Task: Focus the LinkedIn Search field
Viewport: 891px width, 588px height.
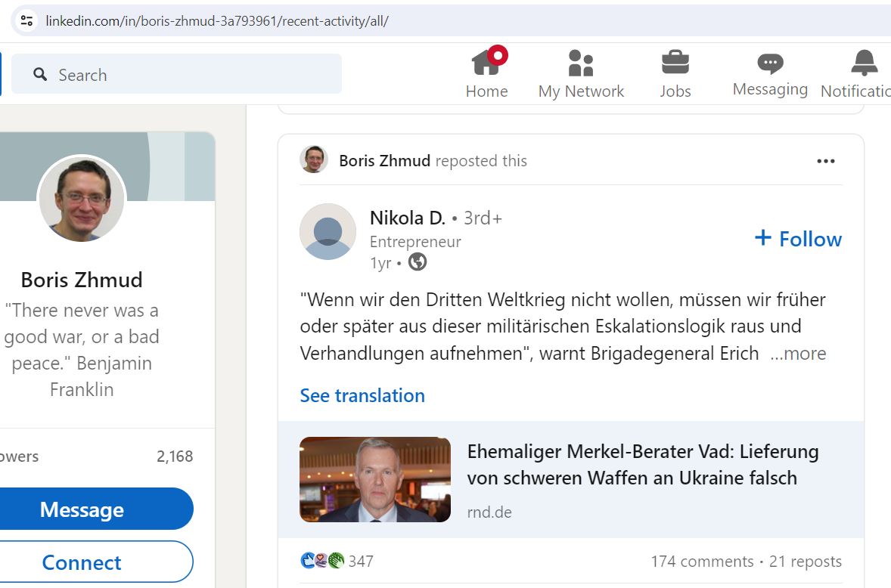Action: [x=177, y=74]
